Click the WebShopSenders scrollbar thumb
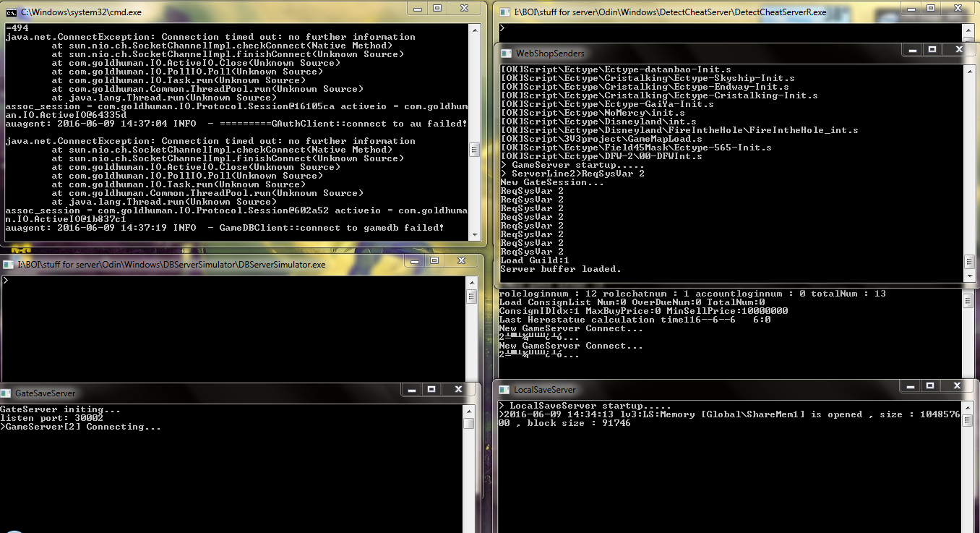 click(x=969, y=262)
